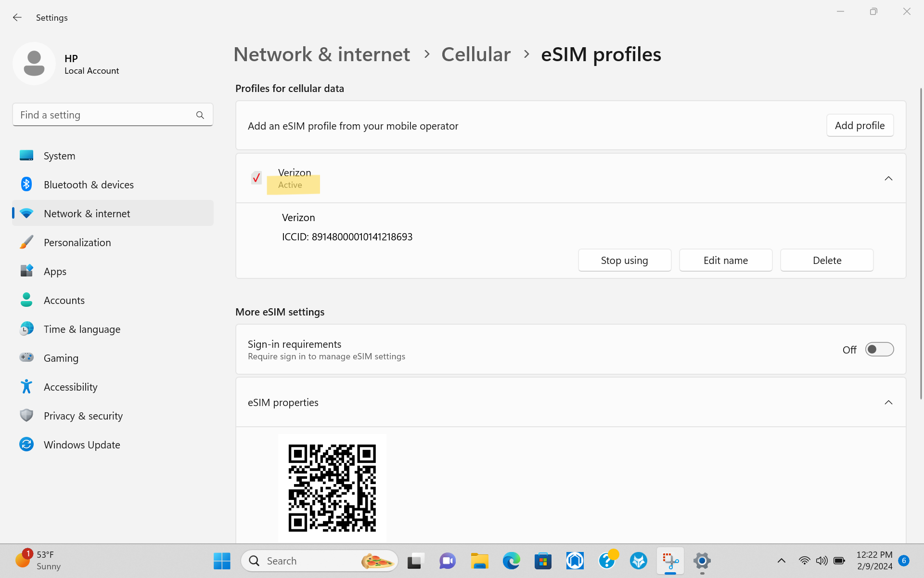The width and height of the screenshot is (924, 578).
Task: Open the notification badge showing 6
Action: [904, 561]
